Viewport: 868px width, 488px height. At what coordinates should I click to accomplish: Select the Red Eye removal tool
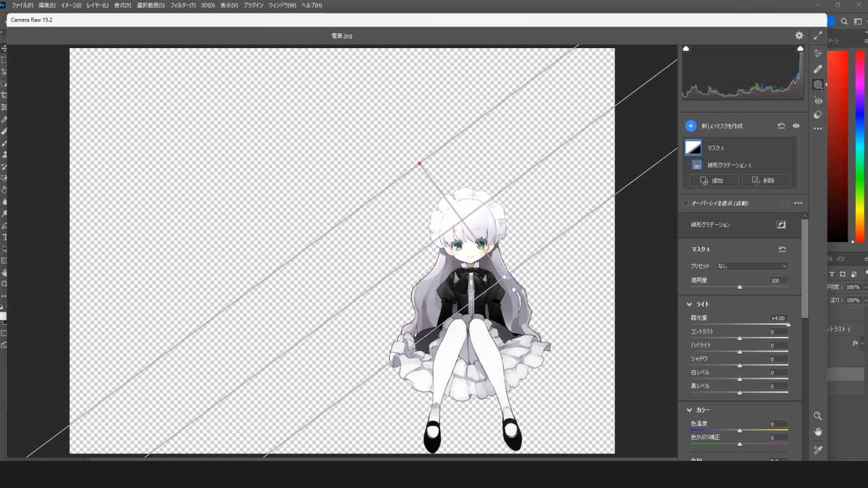click(x=818, y=100)
